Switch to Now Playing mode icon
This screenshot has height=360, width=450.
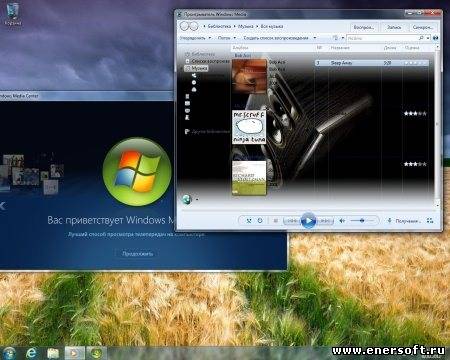430,220
